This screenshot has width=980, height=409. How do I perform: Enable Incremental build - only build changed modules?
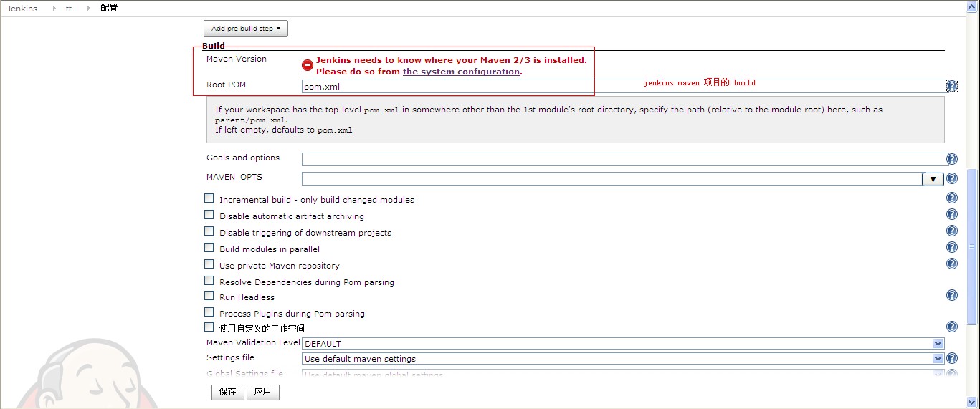click(x=209, y=198)
